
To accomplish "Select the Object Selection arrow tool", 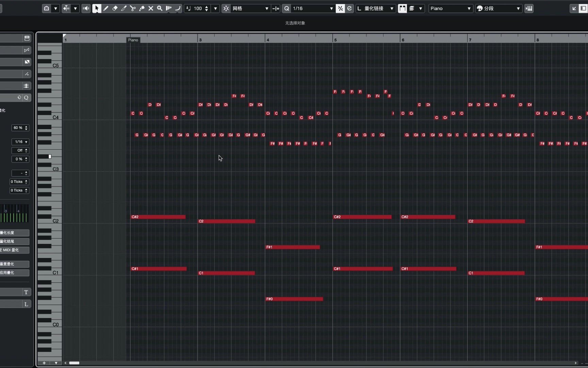I will point(97,9).
